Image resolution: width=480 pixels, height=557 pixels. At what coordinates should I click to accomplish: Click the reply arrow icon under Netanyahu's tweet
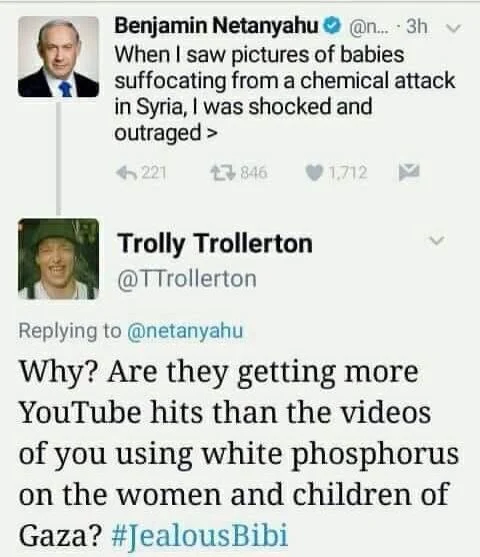tap(126, 173)
